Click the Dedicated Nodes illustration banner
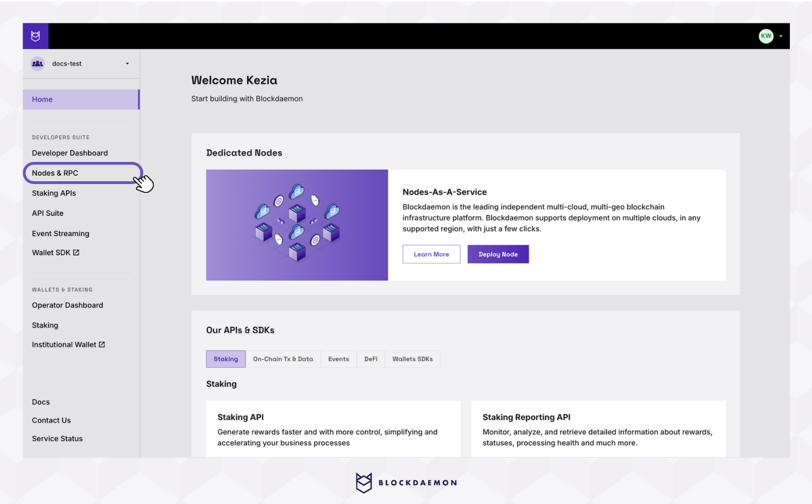Image resolution: width=812 pixels, height=504 pixels. [x=297, y=225]
